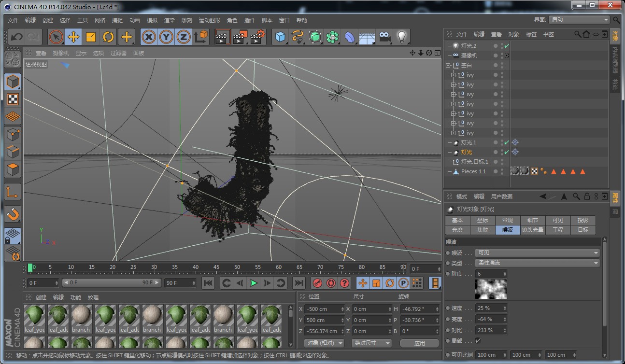This screenshot has height=364, width=625.
Task: Open the 帮助 menu
Action: tap(302, 20)
